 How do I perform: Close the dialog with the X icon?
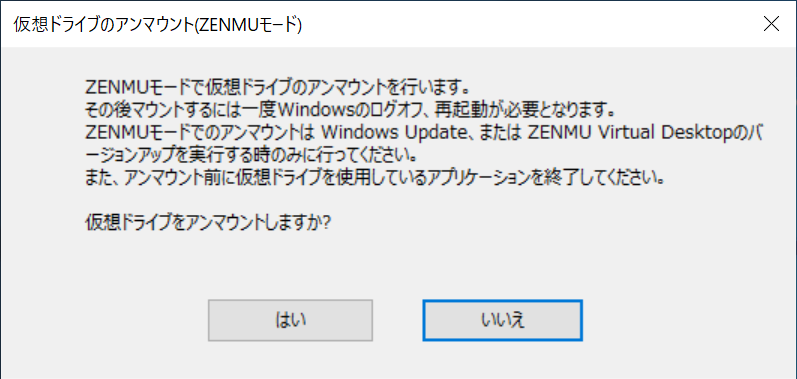pos(772,24)
